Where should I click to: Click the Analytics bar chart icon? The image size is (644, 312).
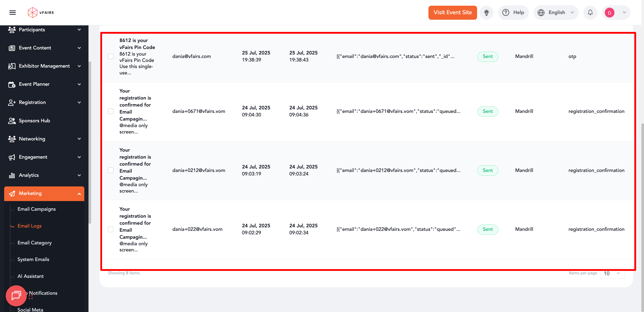pos(12,175)
